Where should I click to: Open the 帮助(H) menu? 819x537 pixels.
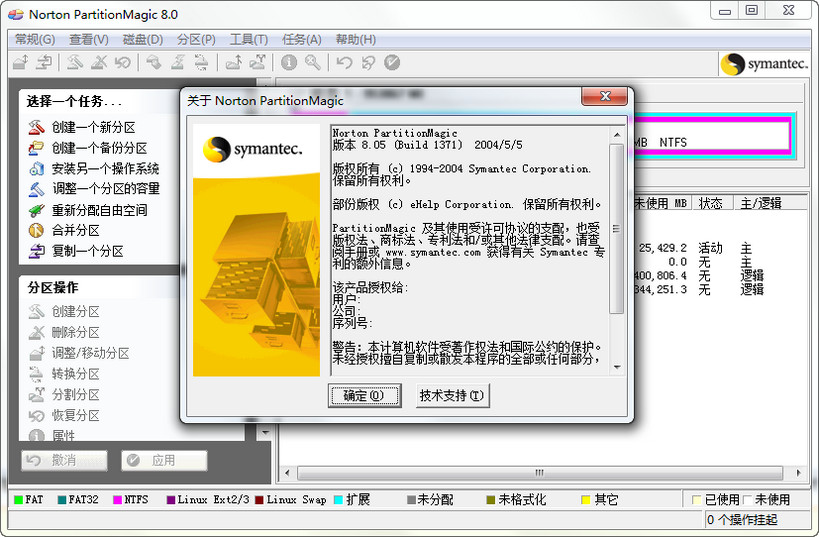pos(355,39)
